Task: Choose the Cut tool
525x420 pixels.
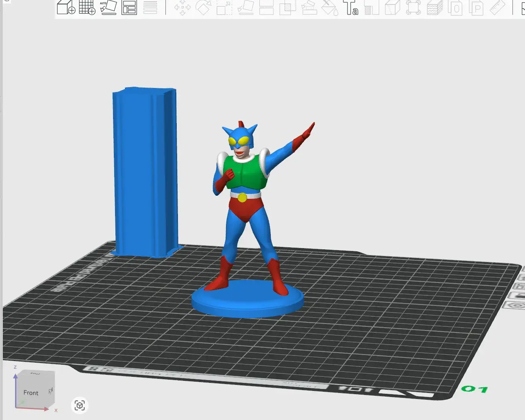Action: (x=266, y=8)
